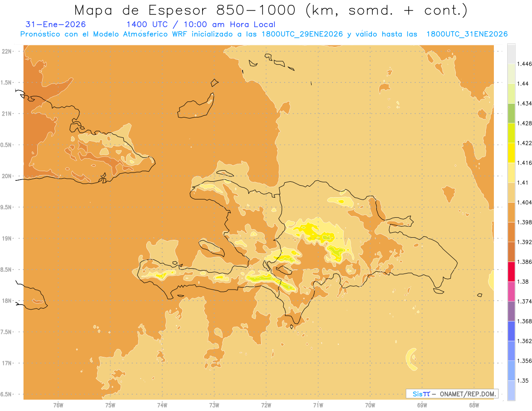Click the colorbar value '1.35'
The width and height of the screenshot is (532, 411).
tap(524, 380)
